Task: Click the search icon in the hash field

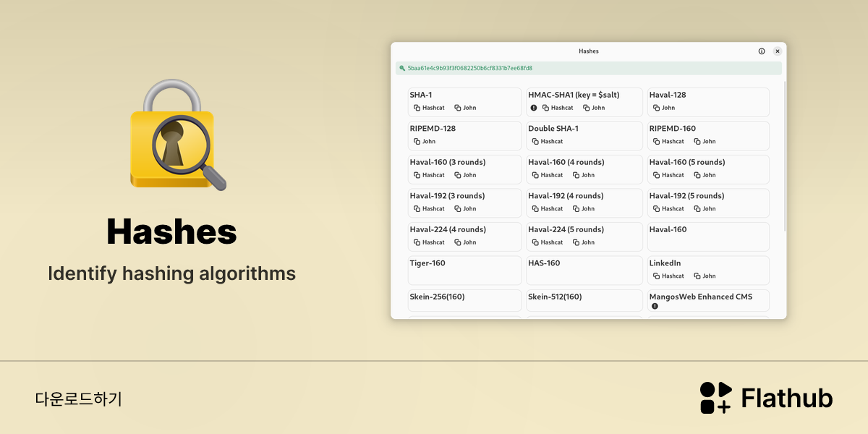Action: click(x=402, y=68)
